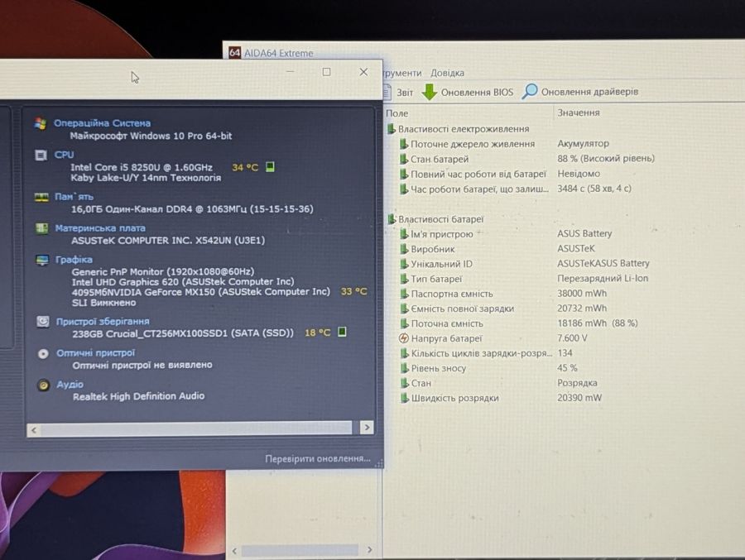745x560 pixels.
Task: Open the partially hidden Інструменти menu
Action: 402,73
